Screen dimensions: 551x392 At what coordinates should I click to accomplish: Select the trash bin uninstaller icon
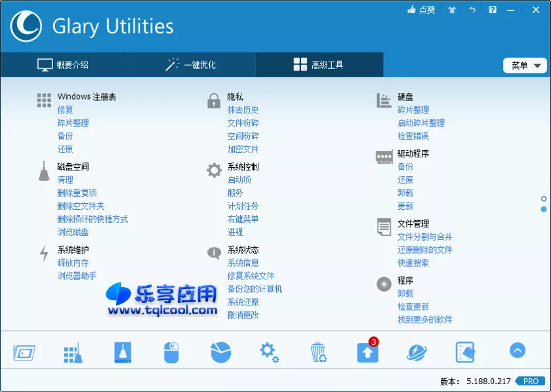(319, 351)
